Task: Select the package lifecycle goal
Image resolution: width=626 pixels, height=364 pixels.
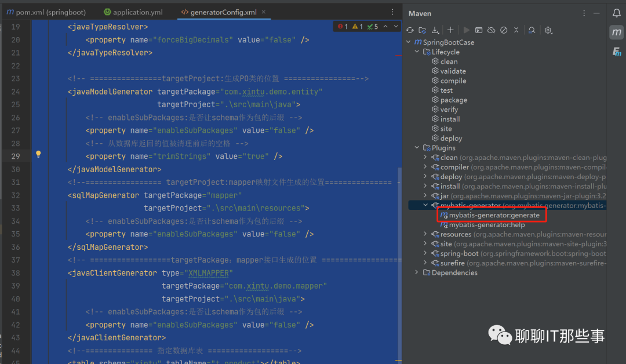Action: [450, 100]
